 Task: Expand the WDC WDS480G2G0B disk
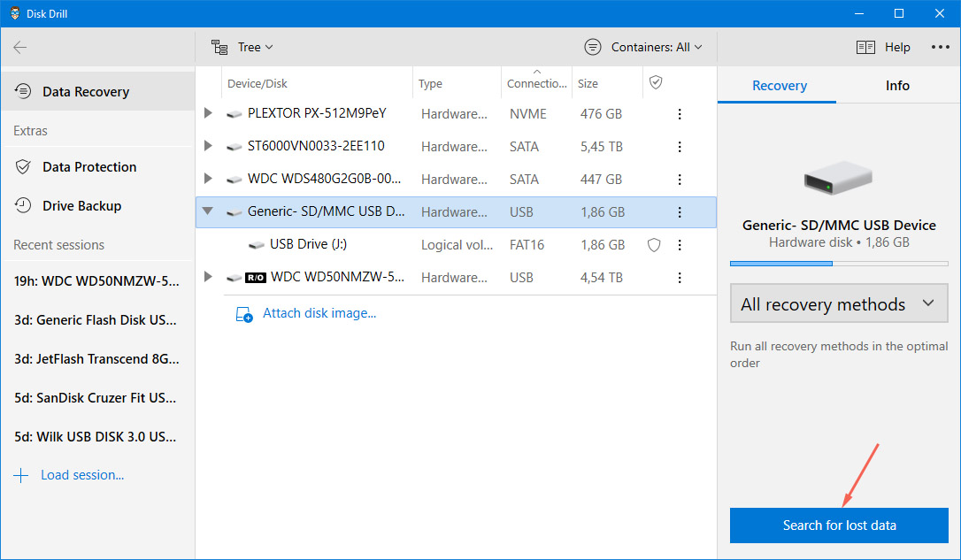click(x=208, y=179)
